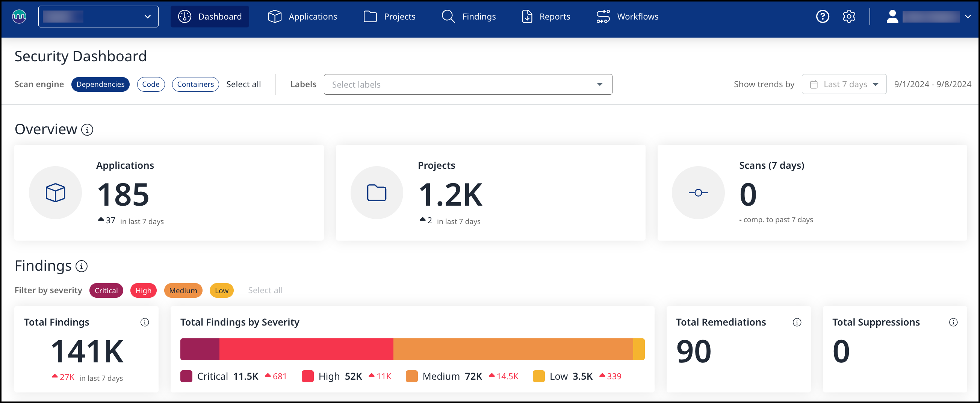Open the Select labels dropdown
The image size is (980, 403).
[x=467, y=85]
